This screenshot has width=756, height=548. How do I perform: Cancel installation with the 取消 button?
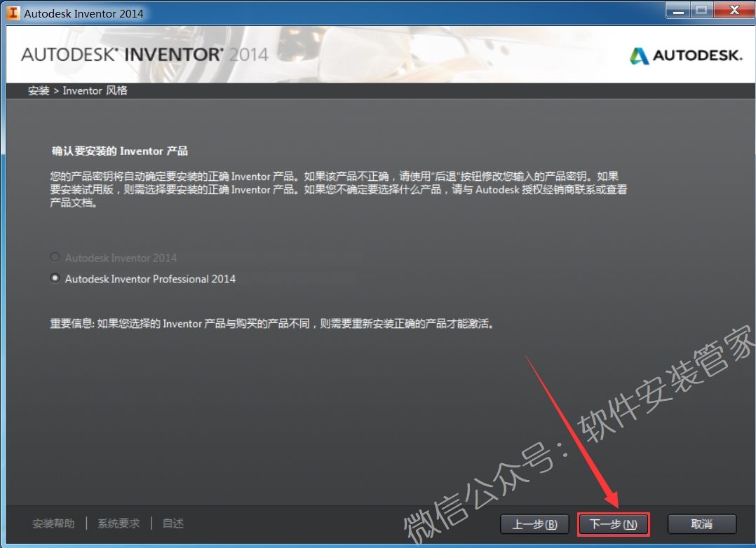pyautogui.click(x=701, y=523)
